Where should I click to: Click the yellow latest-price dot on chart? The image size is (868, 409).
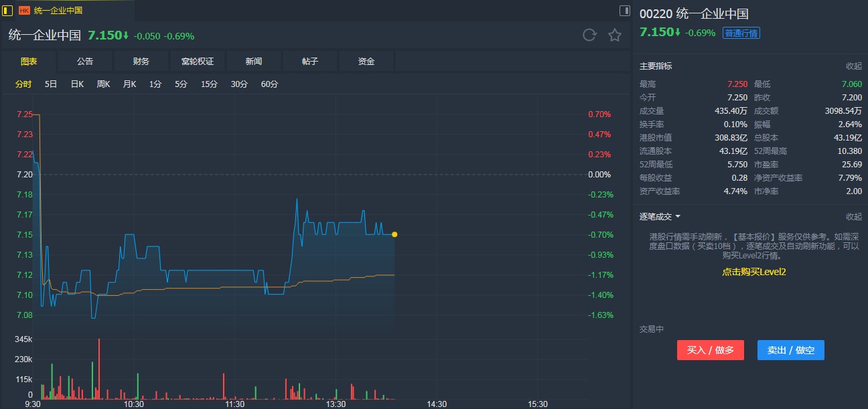pyautogui.click(x=394, y=234)
